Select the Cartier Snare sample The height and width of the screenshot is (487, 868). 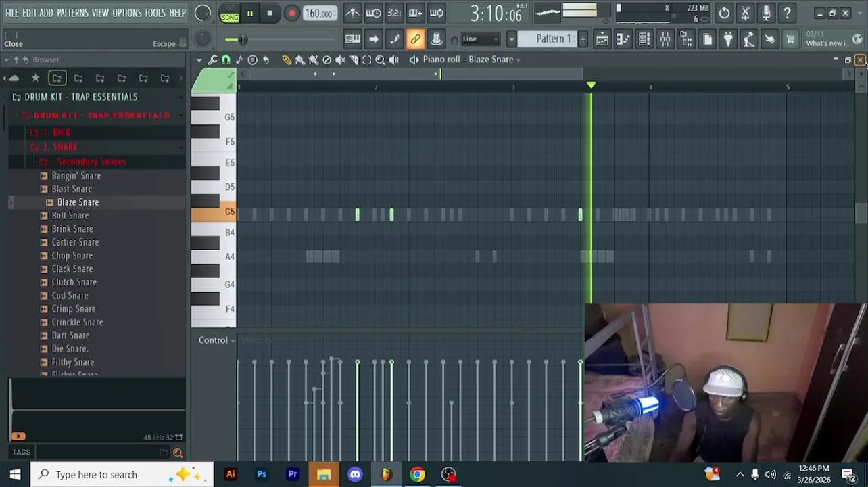point(75,242)
